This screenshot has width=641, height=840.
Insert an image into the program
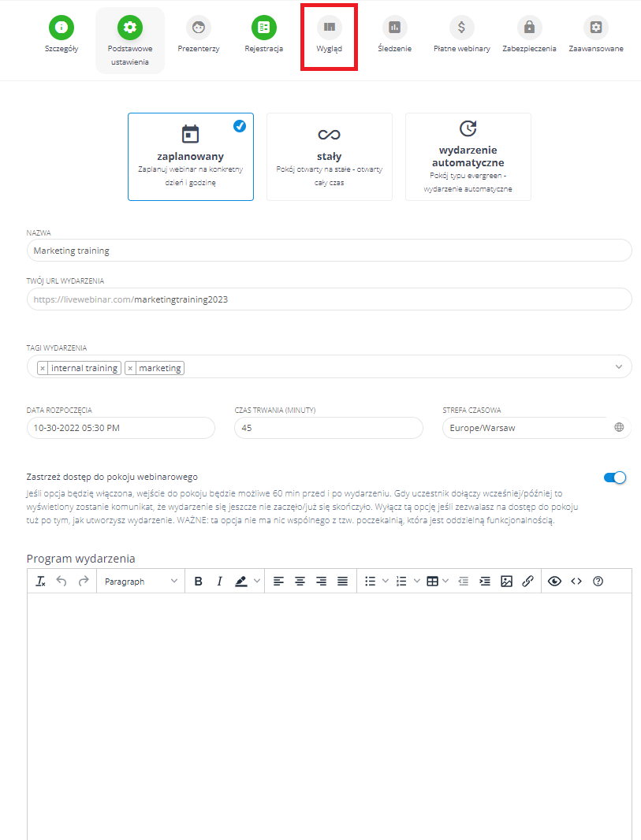(x=507, y=582)
